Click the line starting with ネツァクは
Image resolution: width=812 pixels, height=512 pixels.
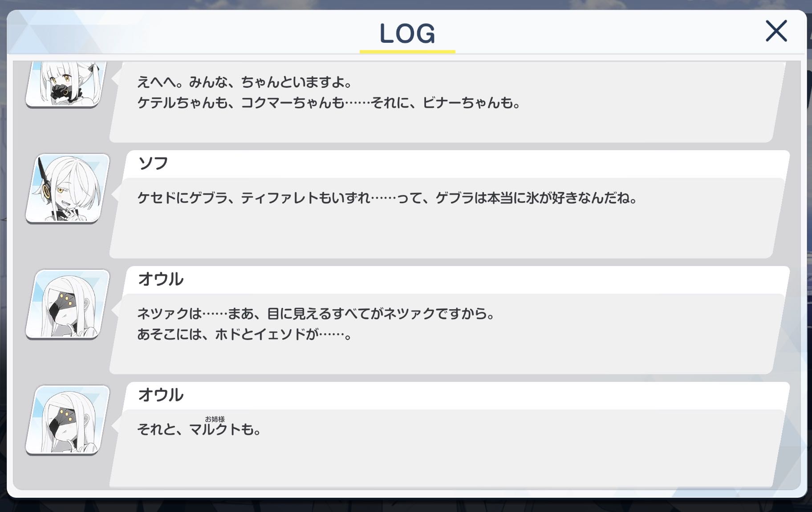pyautogui.click(x=316, y=314)
